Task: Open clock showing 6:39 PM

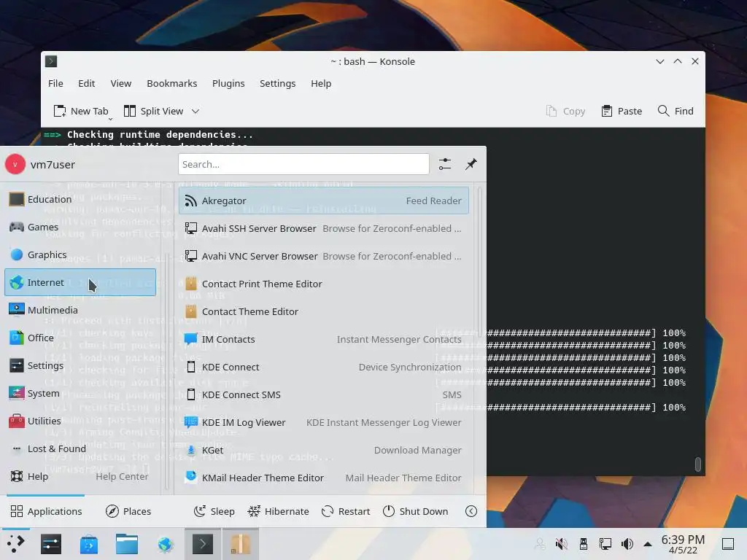Action: [683, 544]
